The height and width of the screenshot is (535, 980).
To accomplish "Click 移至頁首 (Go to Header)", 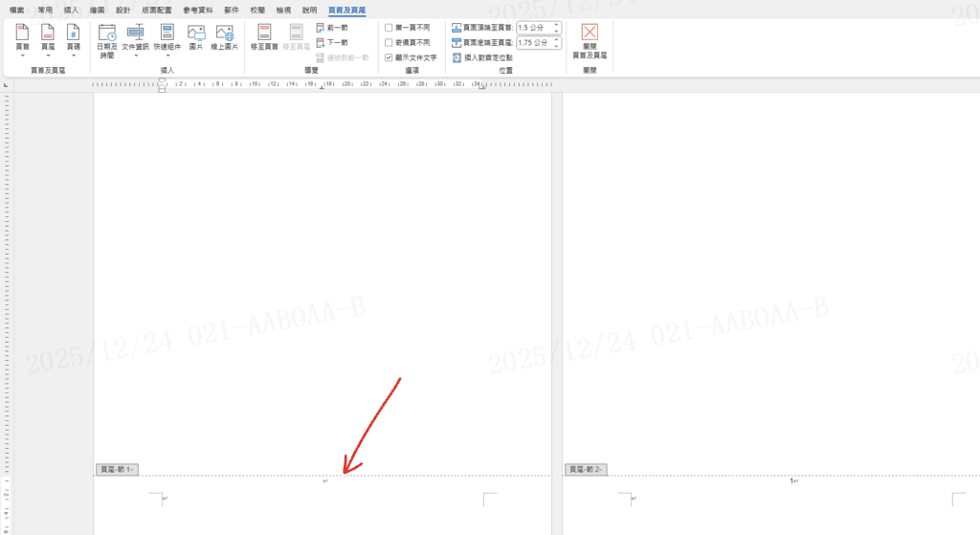I will pos(264,38).
